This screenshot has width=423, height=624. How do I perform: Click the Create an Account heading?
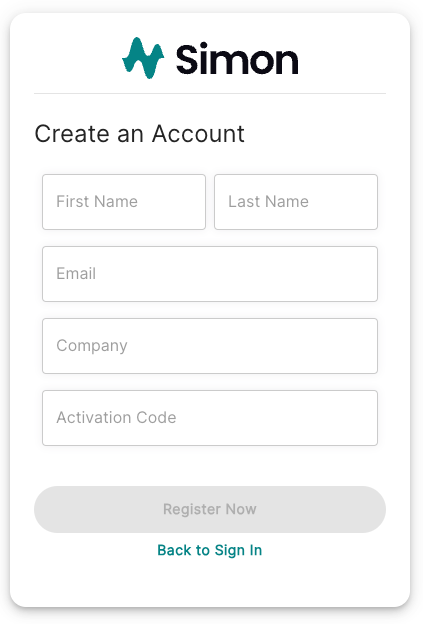click(x=139, y=134)
